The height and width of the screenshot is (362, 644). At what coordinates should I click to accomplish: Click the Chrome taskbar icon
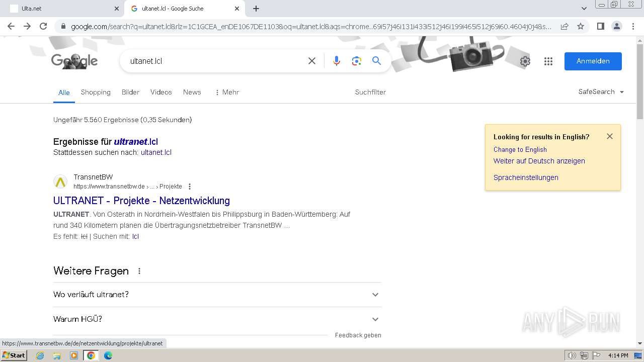(91, 355)
